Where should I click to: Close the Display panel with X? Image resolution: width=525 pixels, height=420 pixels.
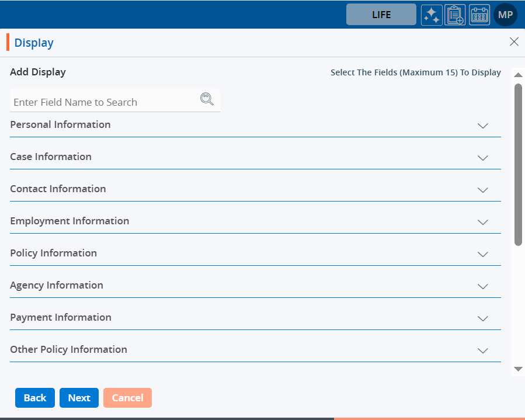(x=514, y=41)
